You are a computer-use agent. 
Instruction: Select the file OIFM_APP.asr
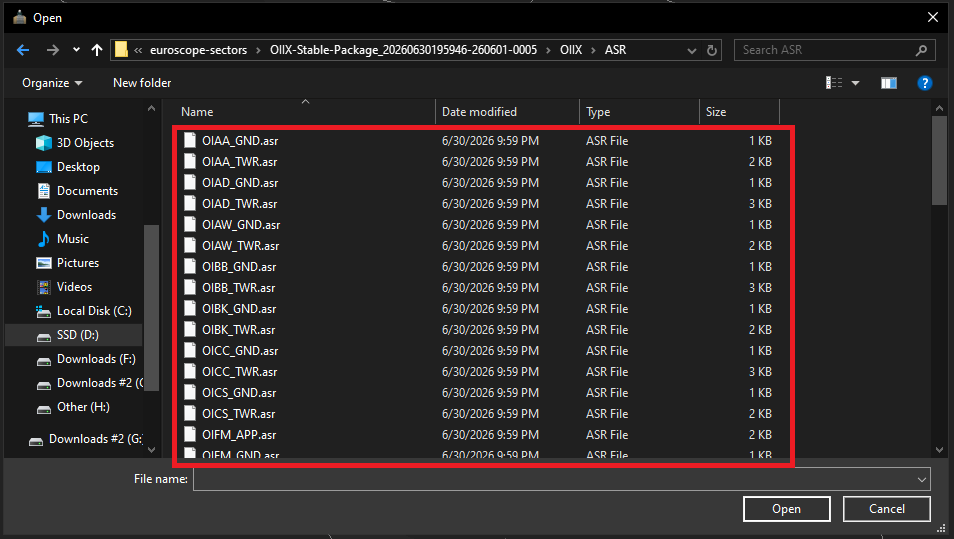(x=238, y=434)
